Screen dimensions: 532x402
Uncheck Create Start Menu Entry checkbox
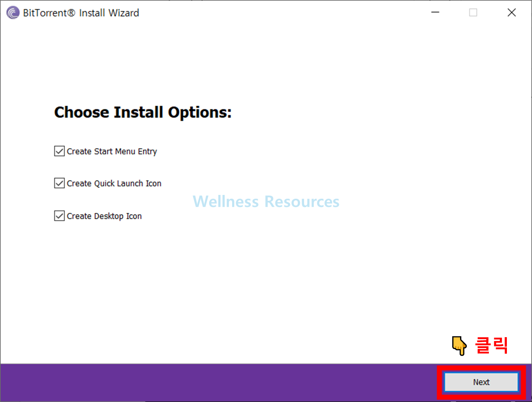(59, 151)
